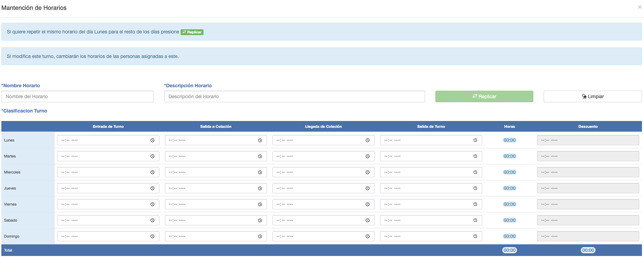Screen dimensions: 644x257
Task: Click the green Replicar button beside description
Action: [484, 96]
